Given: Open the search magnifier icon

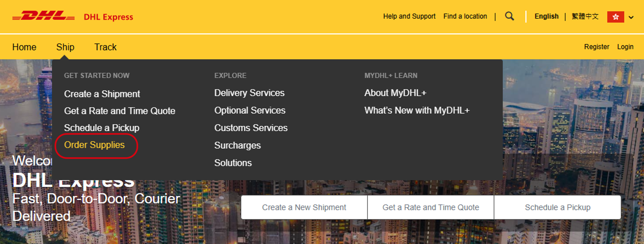Looking at the screenshot, I should pyautogui.click(x=509, y=16).
